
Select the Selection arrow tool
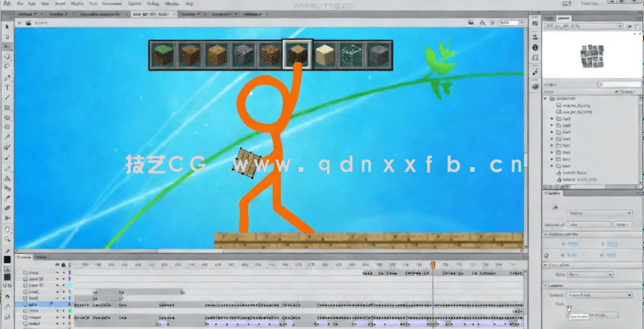(x=7, y=27)
